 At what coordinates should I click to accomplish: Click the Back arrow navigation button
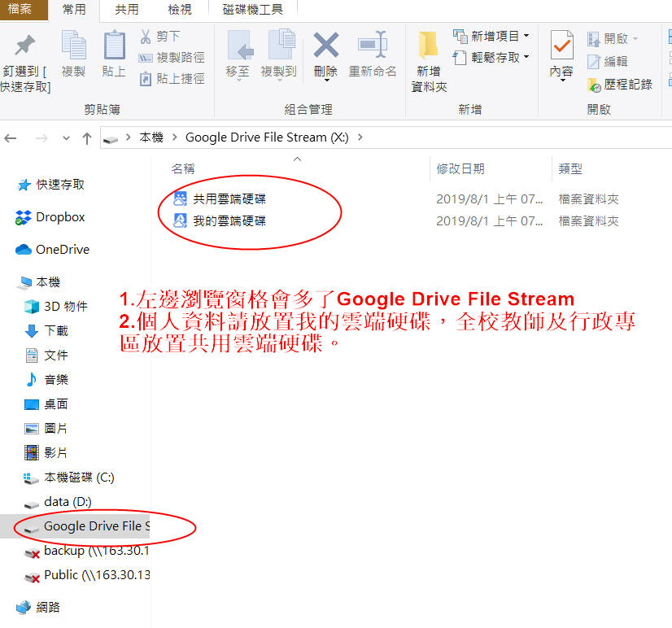pyautogui.click(x=11, y=138)
